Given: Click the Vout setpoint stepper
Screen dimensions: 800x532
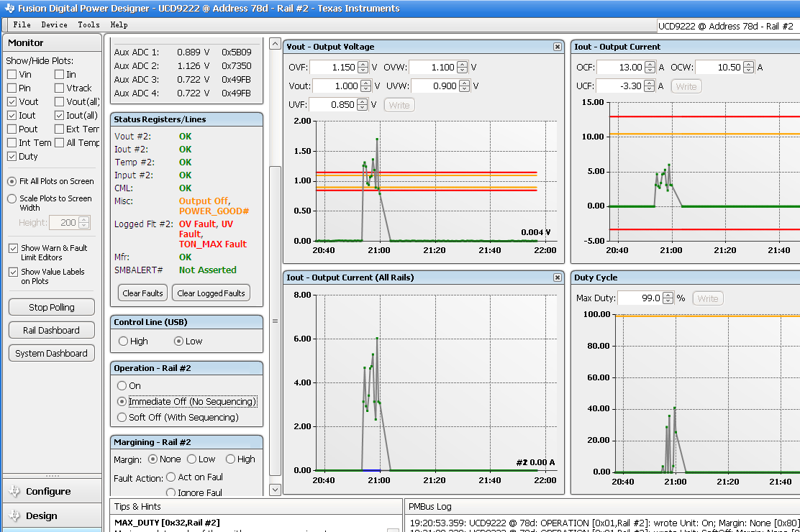Looking at the screenshot, I should coord(365,86).
